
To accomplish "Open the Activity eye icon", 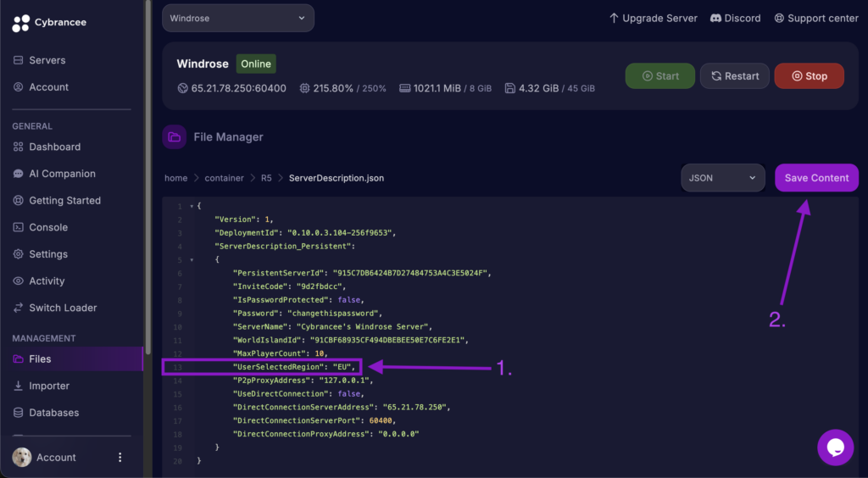I will [x=19, y=281].
